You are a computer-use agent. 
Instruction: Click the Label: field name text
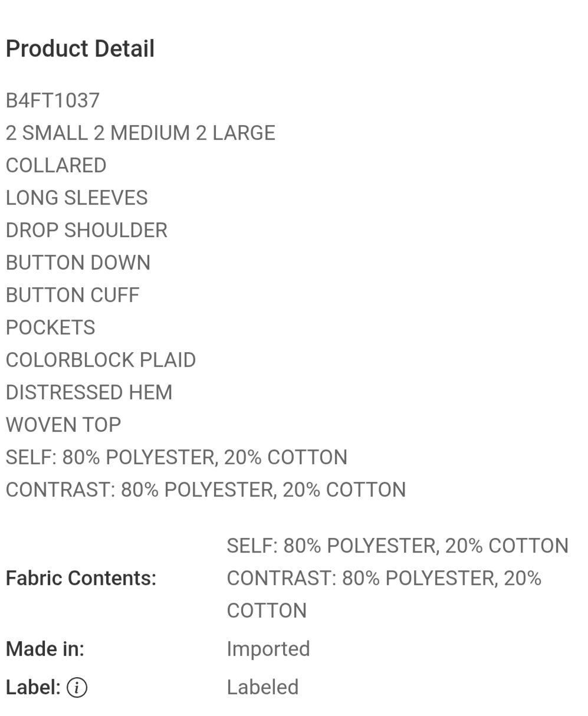(x=33, y=687)
